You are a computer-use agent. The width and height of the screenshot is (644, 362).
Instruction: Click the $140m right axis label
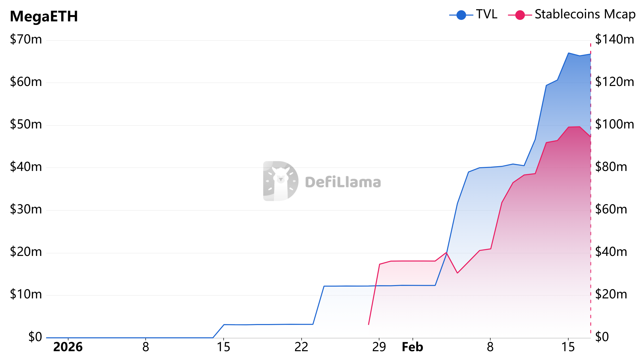coord(614,39)
